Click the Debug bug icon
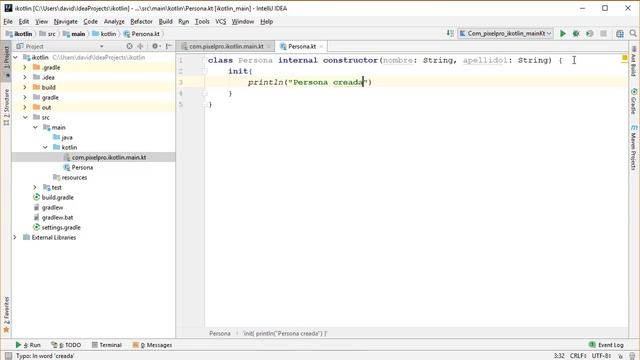The image size is (640, 360). tap(576, 33)
